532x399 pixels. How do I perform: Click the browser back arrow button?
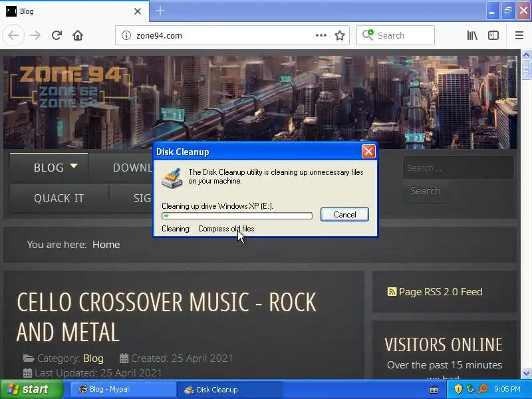tap(13, 35)
